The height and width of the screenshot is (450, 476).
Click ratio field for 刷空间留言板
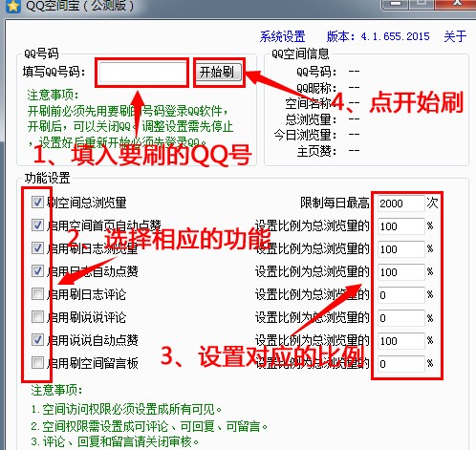pos(401,364)
